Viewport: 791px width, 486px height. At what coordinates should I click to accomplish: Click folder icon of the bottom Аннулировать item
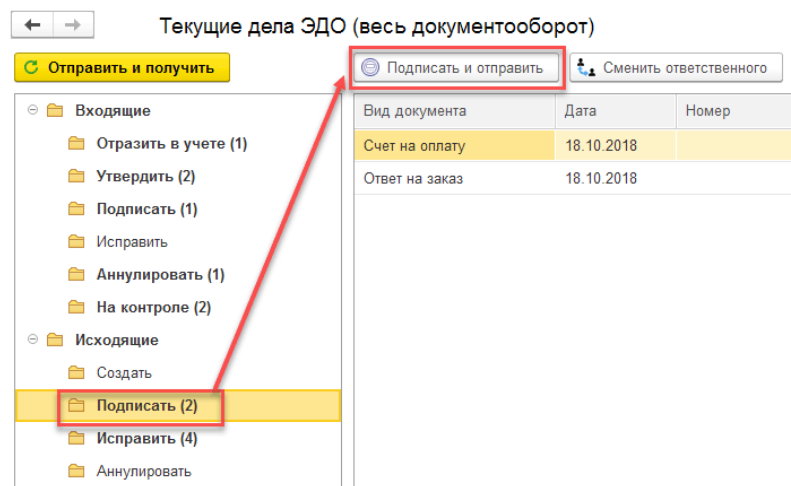(77, 471)
